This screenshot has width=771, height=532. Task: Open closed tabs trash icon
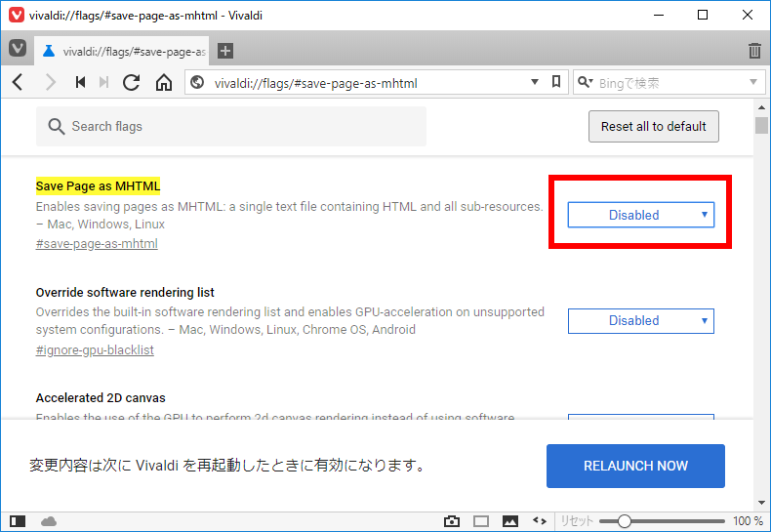[754, 51]
